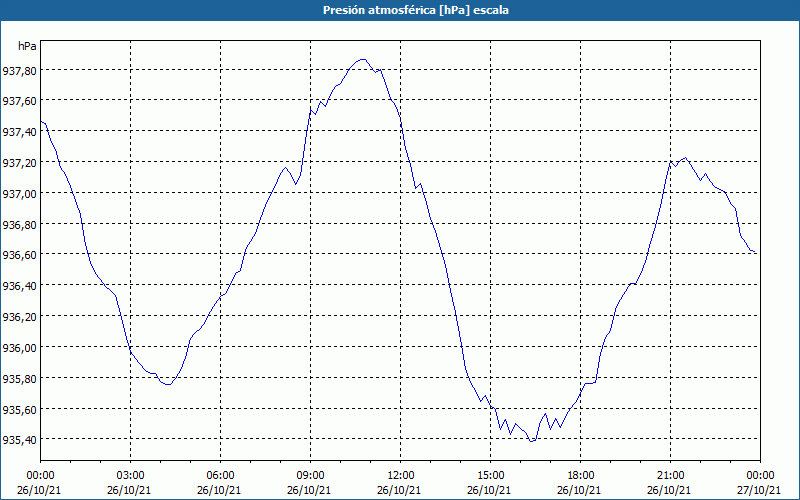Screen dimensions: 800x500
Task: Click the 936,00 y-axis label
Action: 19,348
